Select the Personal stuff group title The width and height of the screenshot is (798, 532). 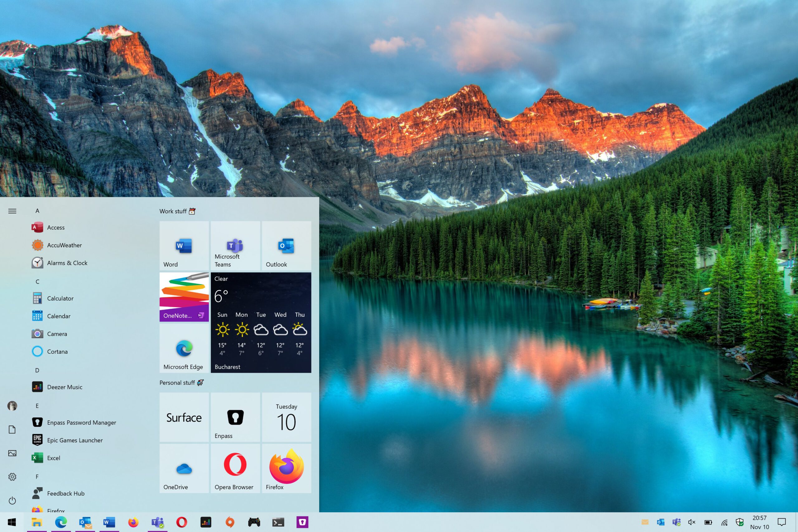pos(181,383)
